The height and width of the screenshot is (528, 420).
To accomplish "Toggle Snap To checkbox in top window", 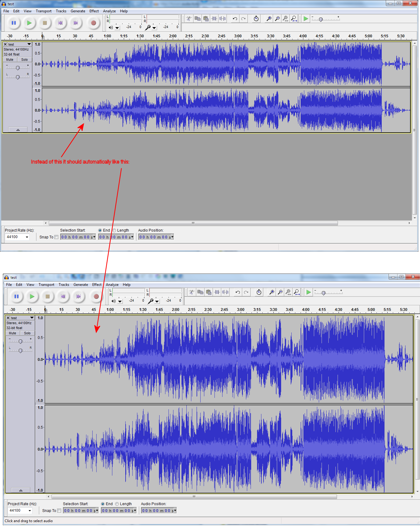I will click(x=56, y=237).
